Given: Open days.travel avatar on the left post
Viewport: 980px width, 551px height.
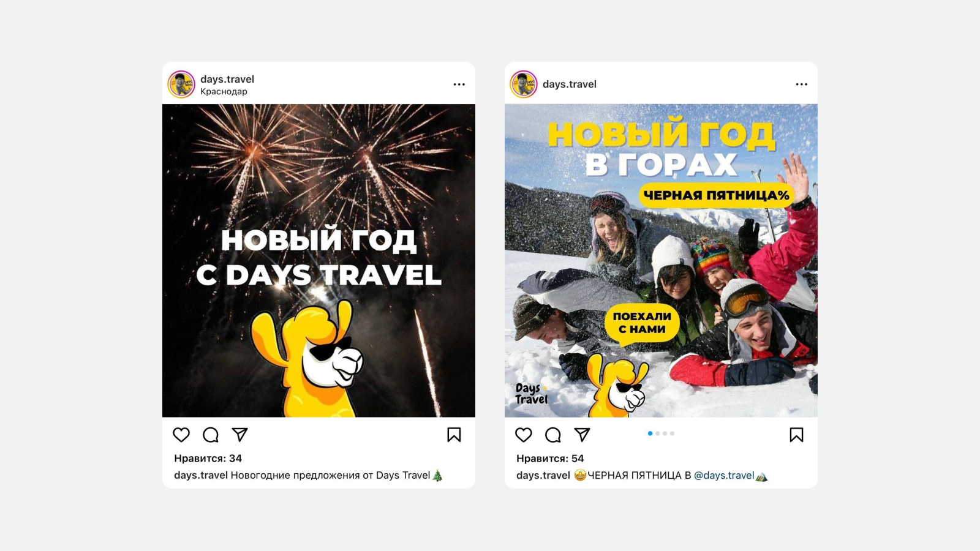Looking at the screenshot, I should 181,84.
